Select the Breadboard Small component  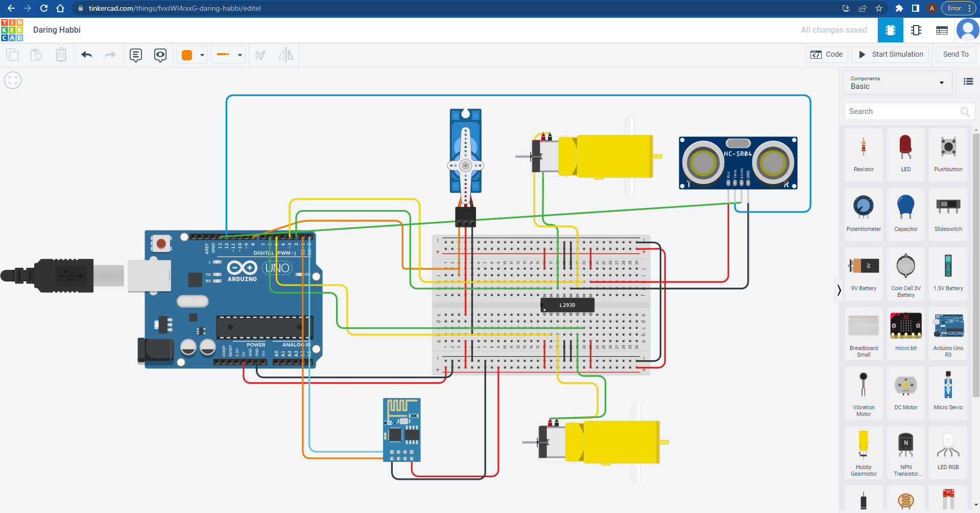pyautogui.click(x=864, y=334)
